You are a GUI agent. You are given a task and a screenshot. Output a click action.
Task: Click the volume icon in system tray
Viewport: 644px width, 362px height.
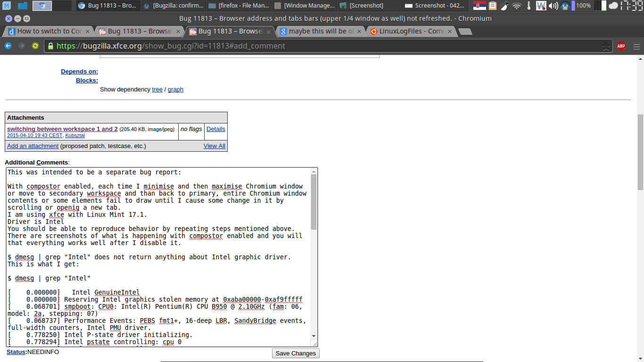tap(553, 6)
